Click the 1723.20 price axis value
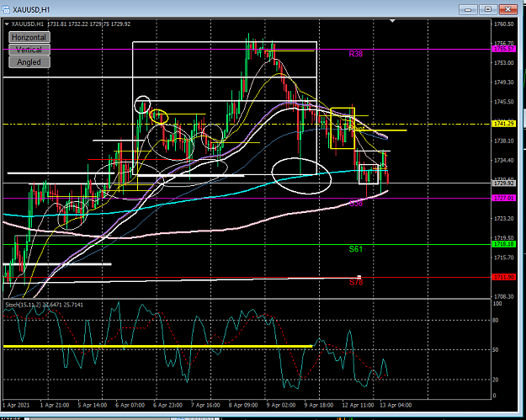This screenshot has width=526, height=420. tap(503, 218)
